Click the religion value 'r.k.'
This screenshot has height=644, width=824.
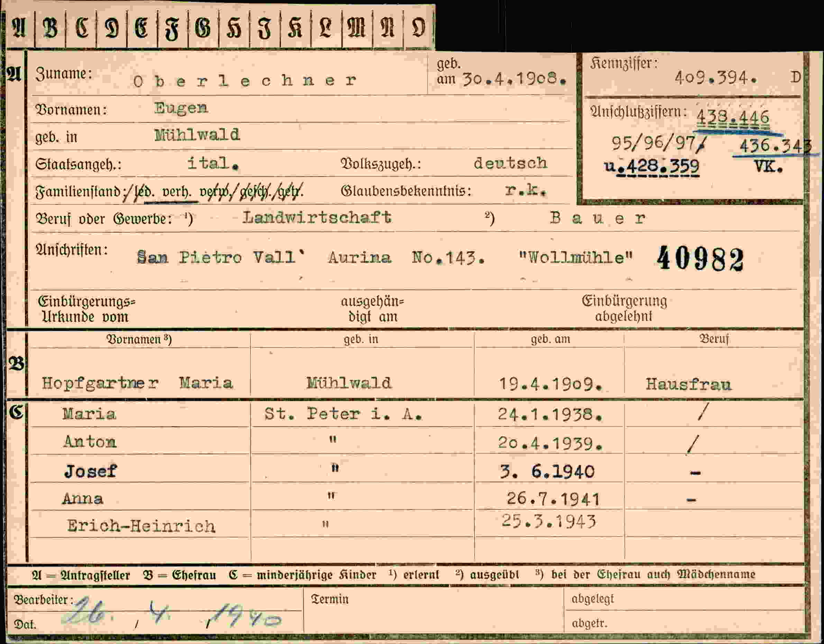(x=526, y=191)
